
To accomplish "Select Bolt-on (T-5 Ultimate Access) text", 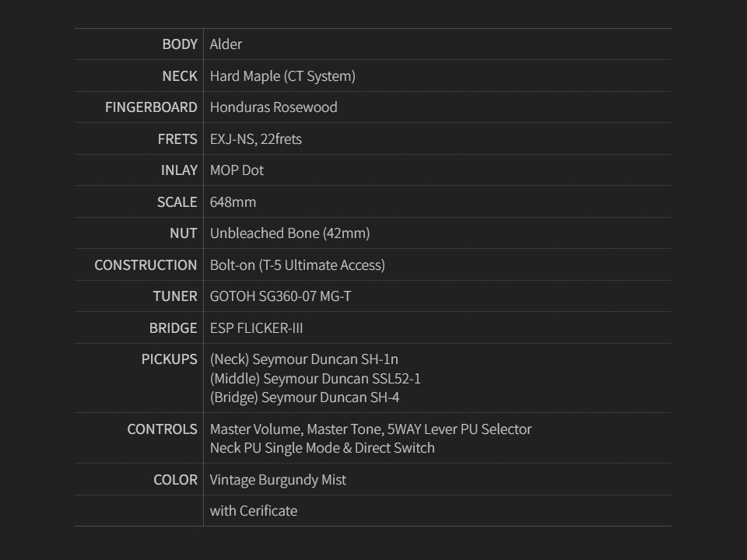I will (x=297, y=265).
